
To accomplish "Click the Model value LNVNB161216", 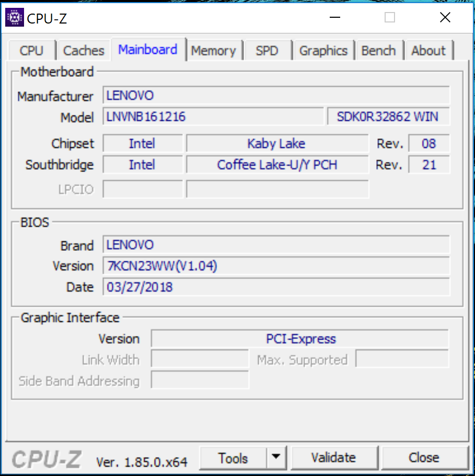I will 213,117.
